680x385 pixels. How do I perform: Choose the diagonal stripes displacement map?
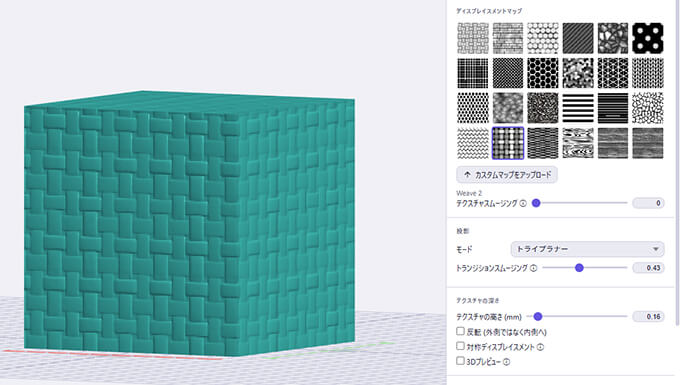point(578,39)
